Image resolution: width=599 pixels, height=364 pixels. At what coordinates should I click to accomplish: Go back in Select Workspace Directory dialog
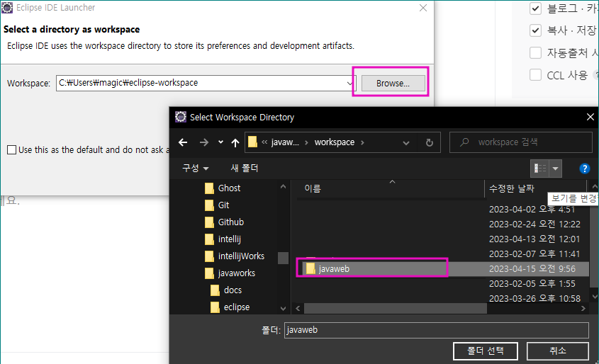pos(183,142)
